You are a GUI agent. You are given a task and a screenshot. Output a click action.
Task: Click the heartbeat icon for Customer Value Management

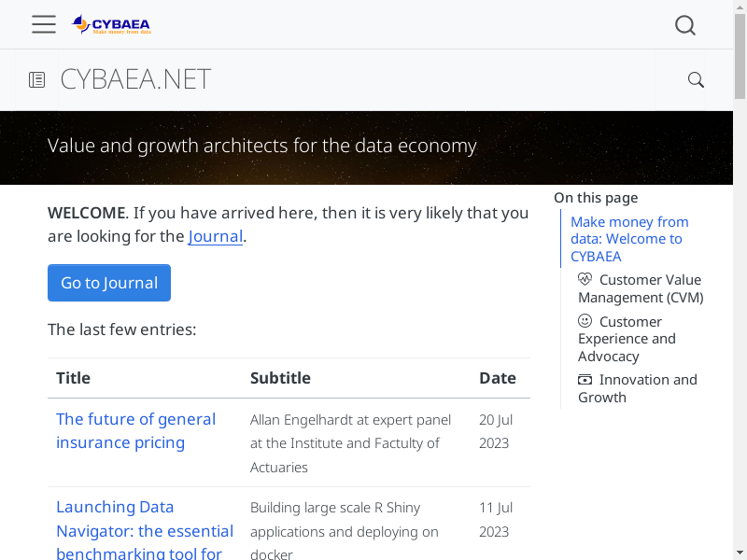tap(585, 279)
